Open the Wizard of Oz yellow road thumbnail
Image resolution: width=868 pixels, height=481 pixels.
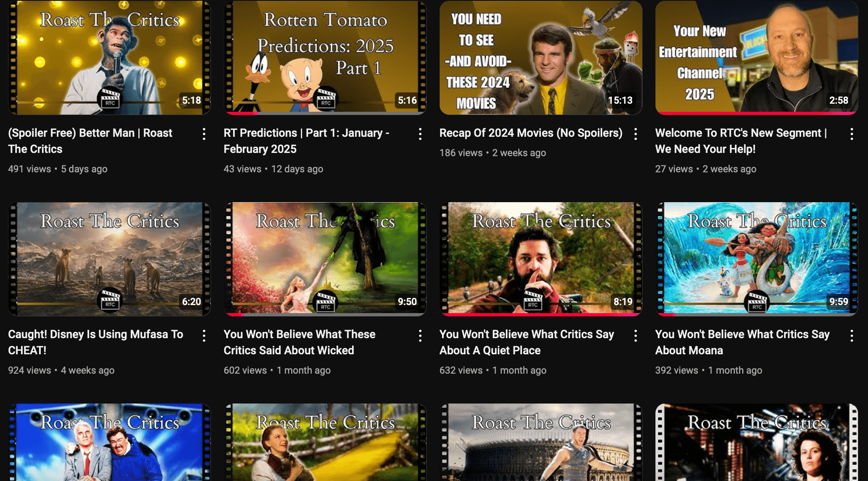click(325, 444)
